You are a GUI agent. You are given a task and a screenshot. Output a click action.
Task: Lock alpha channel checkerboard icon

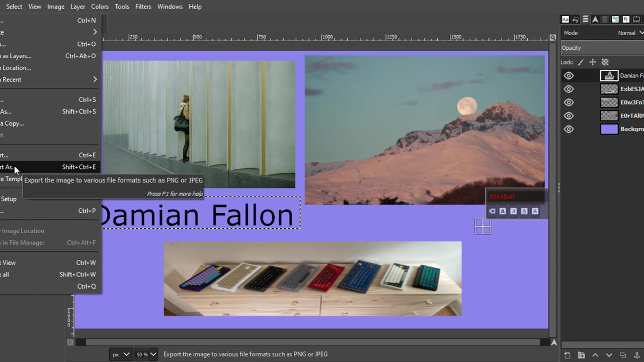[605, 62]
